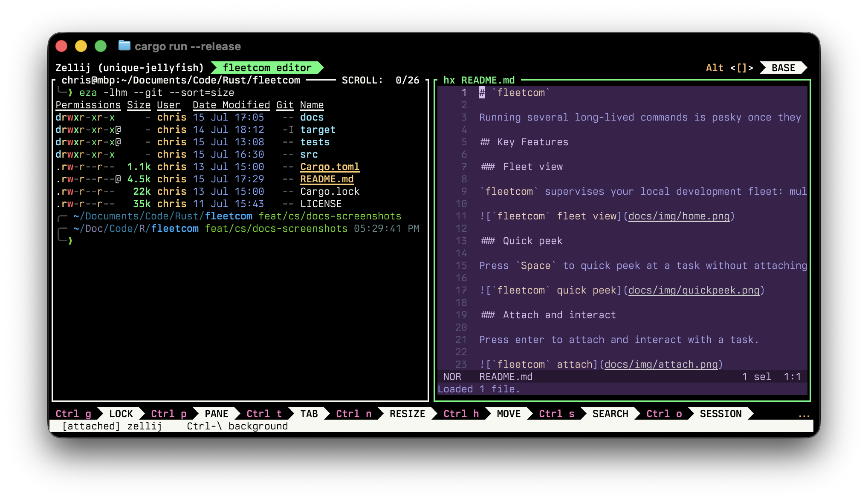Click the Name column header
Image resolution: width=868 pixels, height=501 pixels.
coord(312,105)
